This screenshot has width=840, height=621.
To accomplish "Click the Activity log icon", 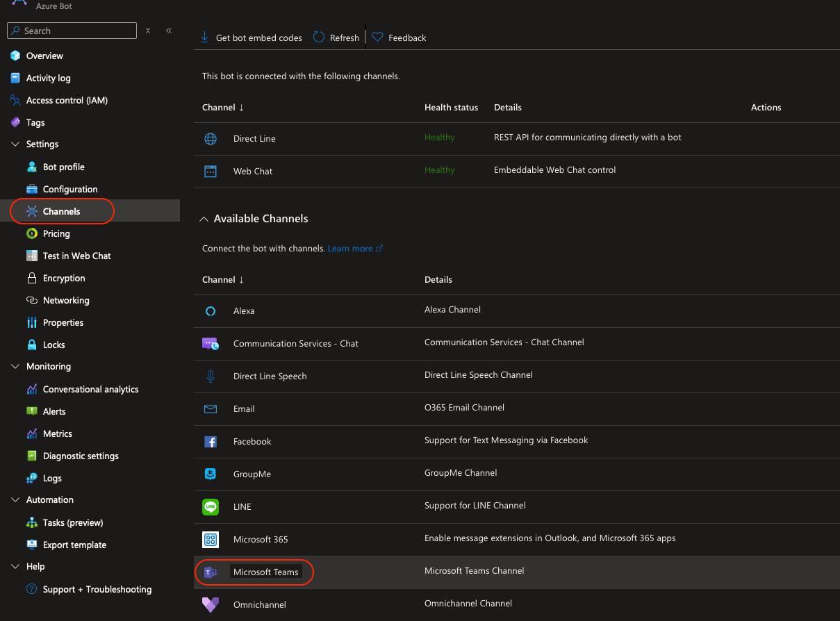I will click(15, 78).
